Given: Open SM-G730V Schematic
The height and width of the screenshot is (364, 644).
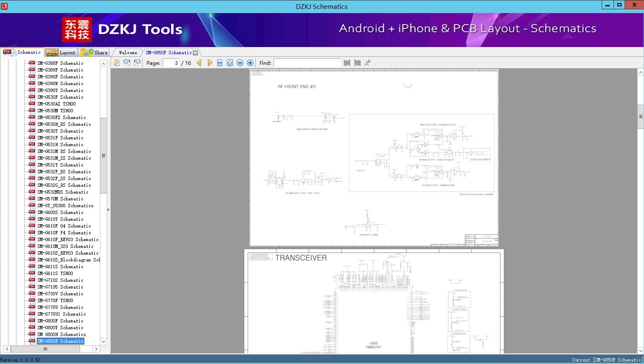Looking at the screenshot, I should [x=60, y=294].
